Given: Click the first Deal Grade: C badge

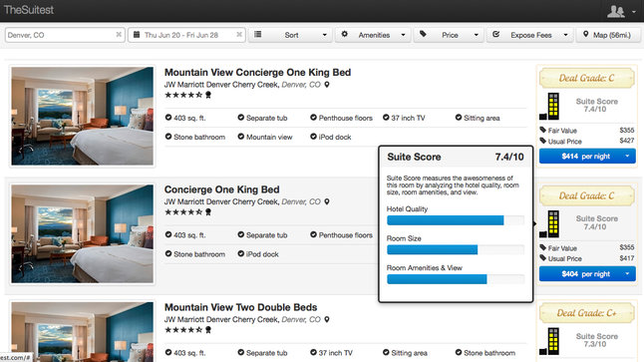Looking at the screenshot, I should pos(587,78).
